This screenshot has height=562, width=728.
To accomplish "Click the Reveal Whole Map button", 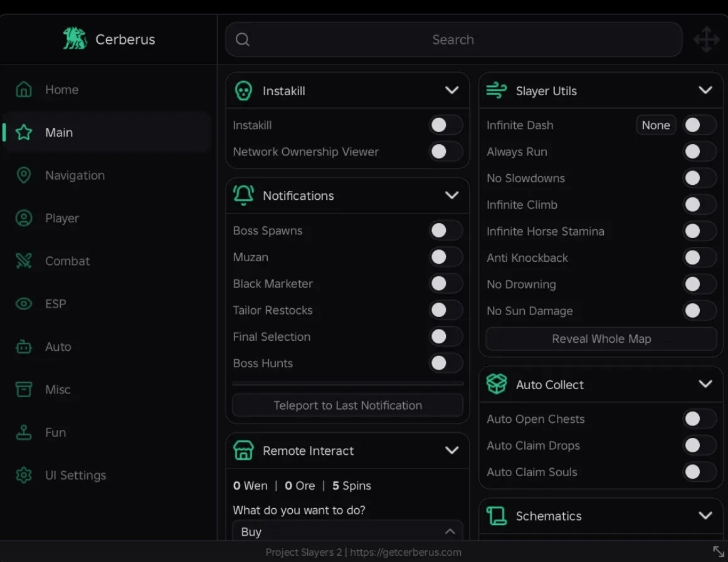I will [601, 339].
